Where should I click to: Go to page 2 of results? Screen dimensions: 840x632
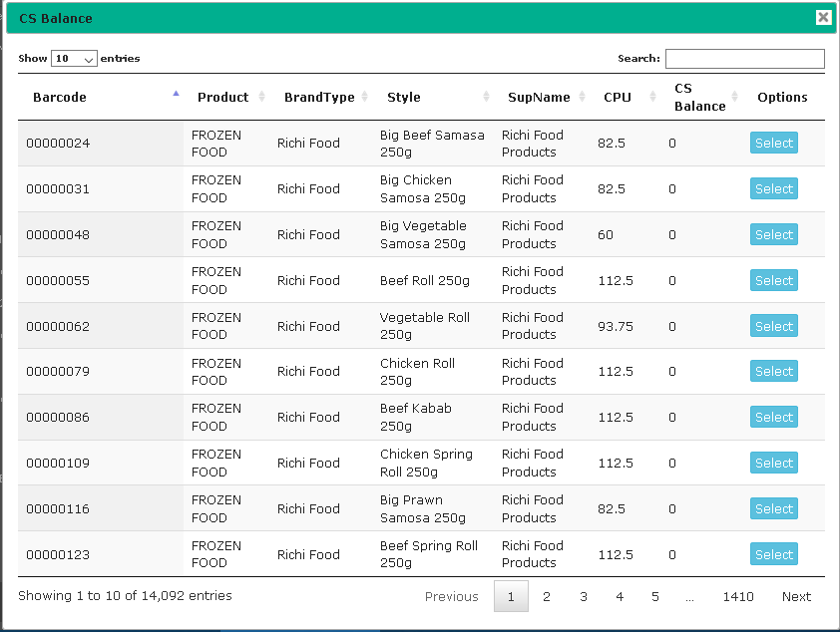click(547, 596)
